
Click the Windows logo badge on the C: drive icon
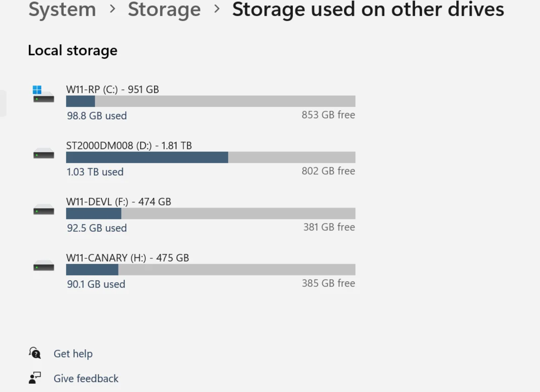38,89
